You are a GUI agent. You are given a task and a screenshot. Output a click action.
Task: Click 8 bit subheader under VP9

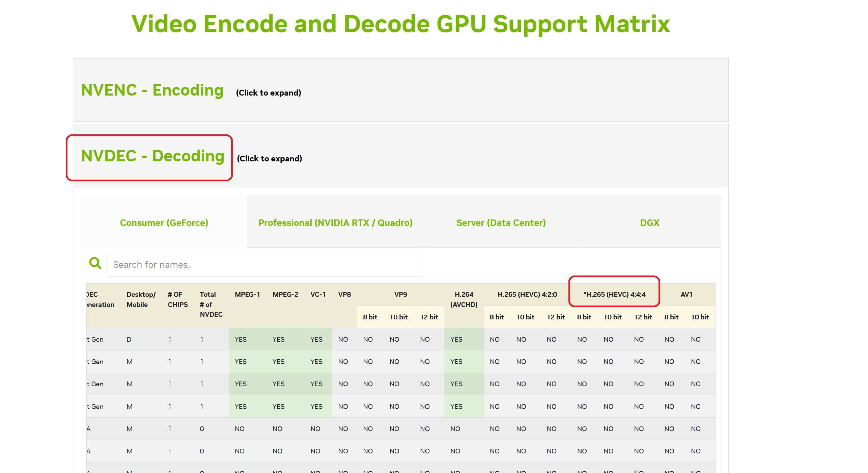pos(370,317)
